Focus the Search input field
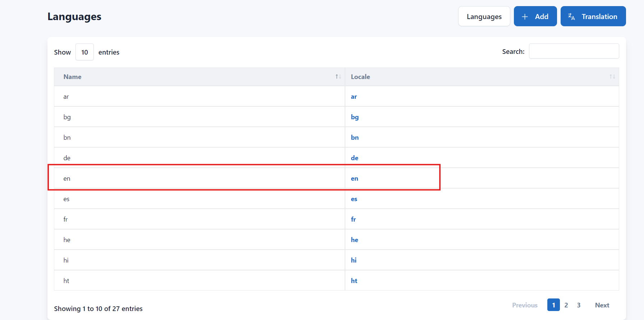The width and height of the screenshot is (644, 320). click(x=574, y=51)
